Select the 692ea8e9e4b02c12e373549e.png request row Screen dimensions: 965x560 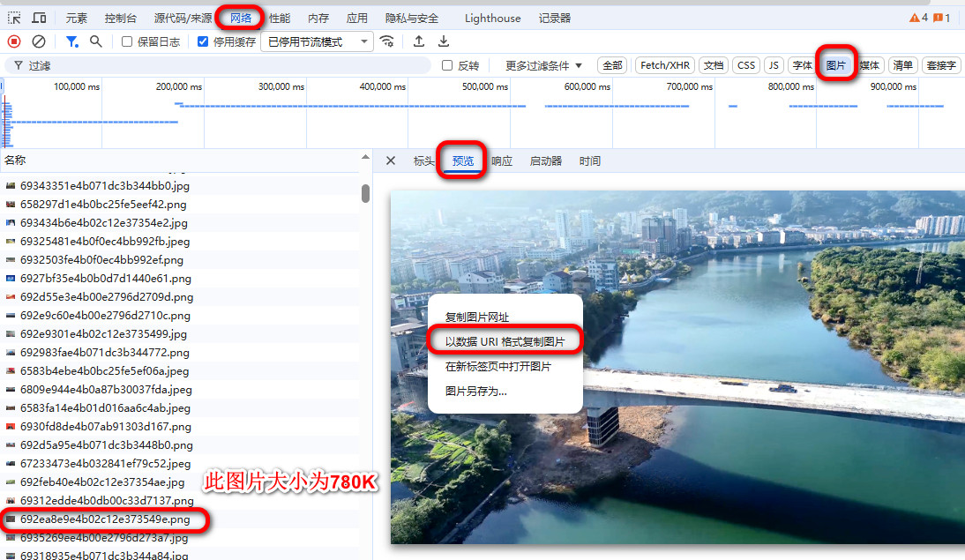point(106,520)
